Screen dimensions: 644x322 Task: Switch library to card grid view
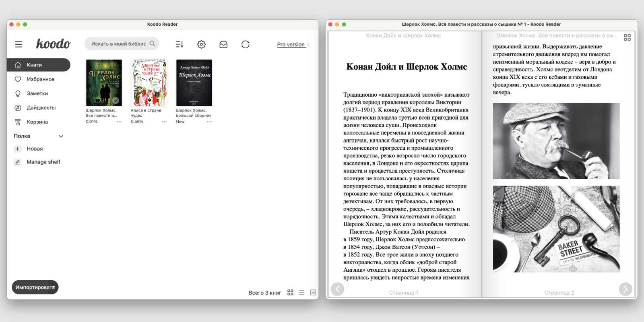click(x=290, y=293)
